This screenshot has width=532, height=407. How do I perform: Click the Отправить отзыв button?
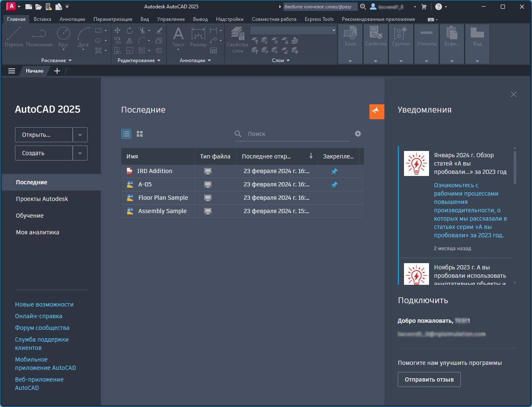429,379
